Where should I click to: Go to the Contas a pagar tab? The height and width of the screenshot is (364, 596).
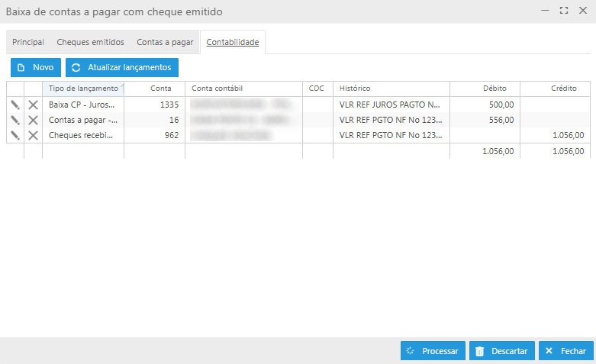(x=165, y=42)
